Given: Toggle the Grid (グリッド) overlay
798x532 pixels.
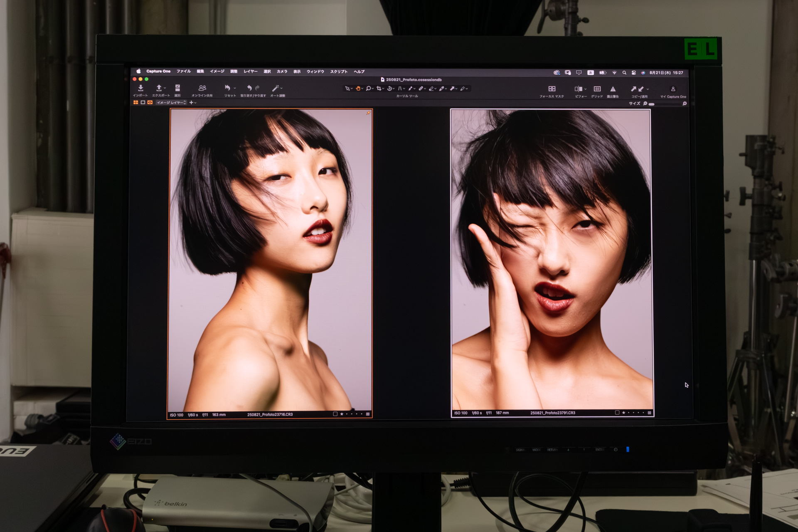Looking at the screenshot, I should click(597, 89).
